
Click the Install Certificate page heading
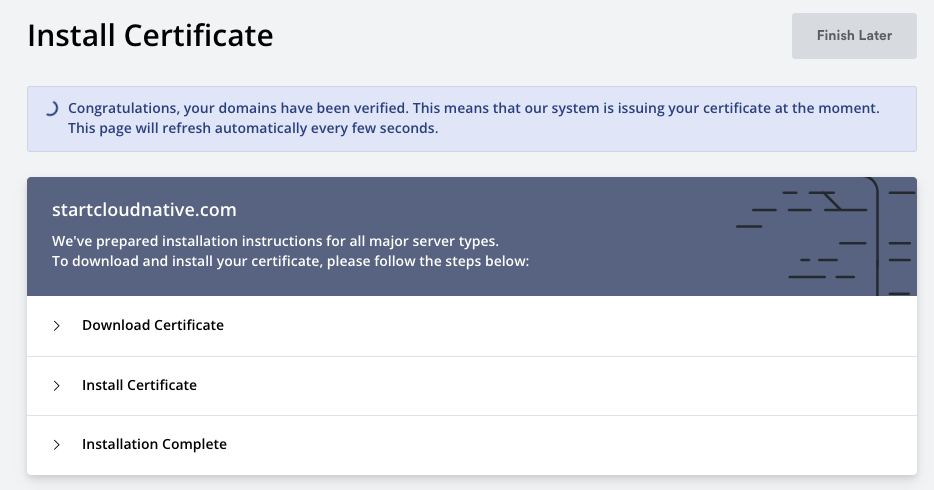coord(150,35)
